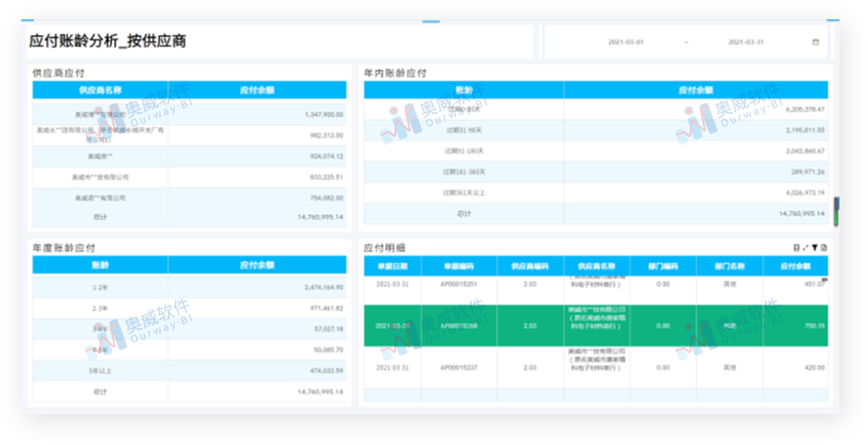Click the vertical scrollbar on right edge

point(836,211)
